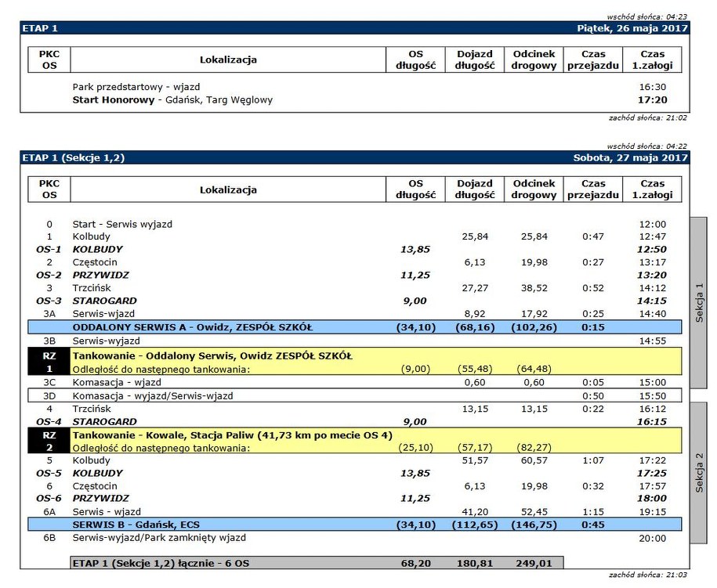Click the Sekcja 1 side tab

[699, 302]
